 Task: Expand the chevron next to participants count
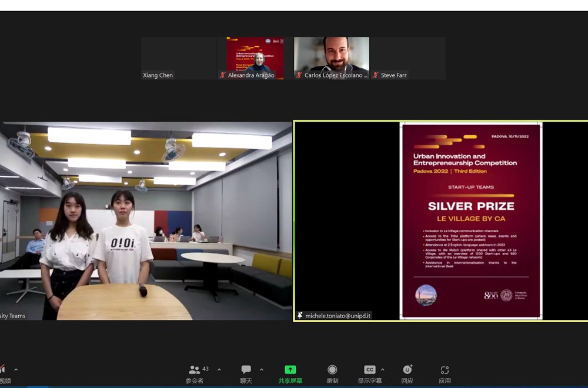pos(219,370)
